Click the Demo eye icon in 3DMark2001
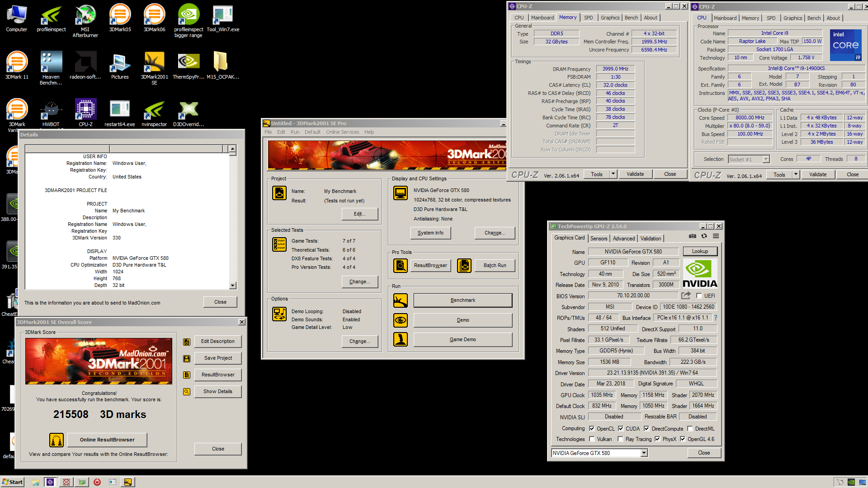This screenshot has width=868, height=488. [401, 320]
